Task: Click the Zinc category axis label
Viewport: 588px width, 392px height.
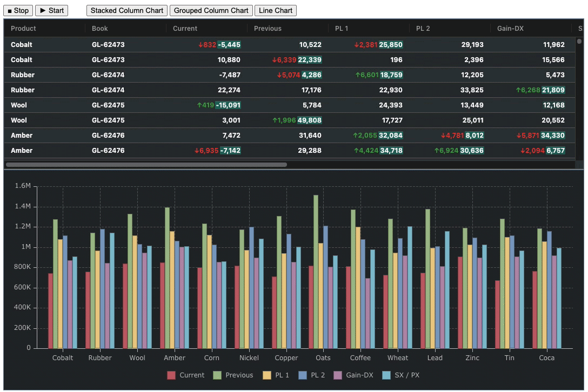Action: [472, 358]
